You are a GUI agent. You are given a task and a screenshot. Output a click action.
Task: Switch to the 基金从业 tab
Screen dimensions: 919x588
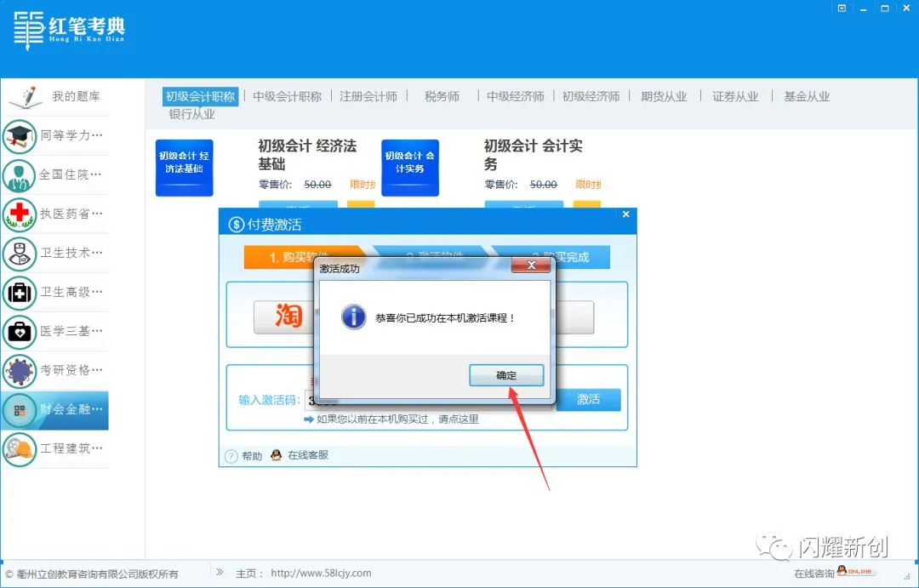coord(807,96)
